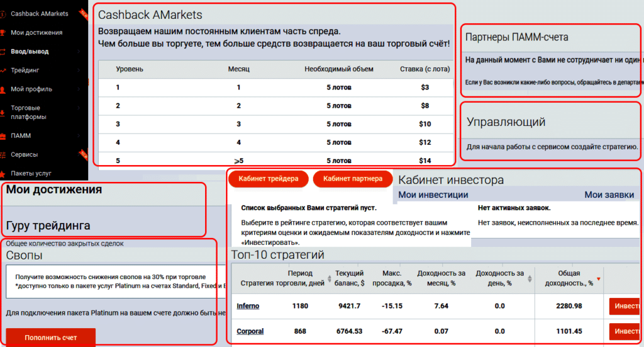Click the trophy icon beside Мои достижения
644x347 pixels.
click(x=3, y=33)
